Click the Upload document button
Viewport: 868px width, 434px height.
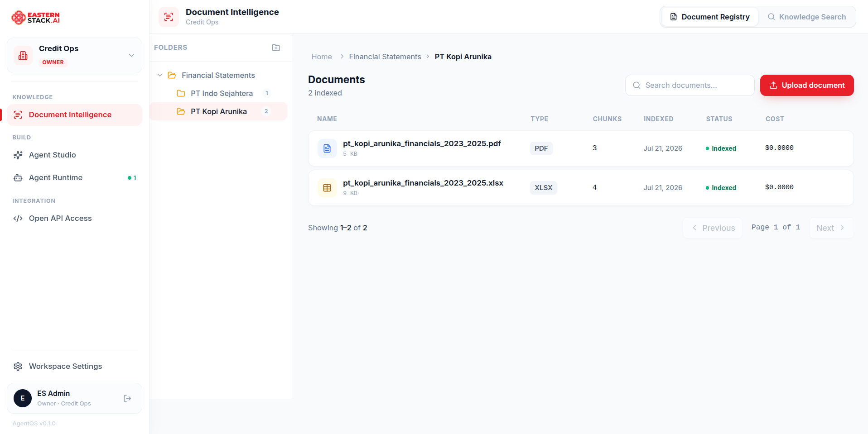pos(807,85)
